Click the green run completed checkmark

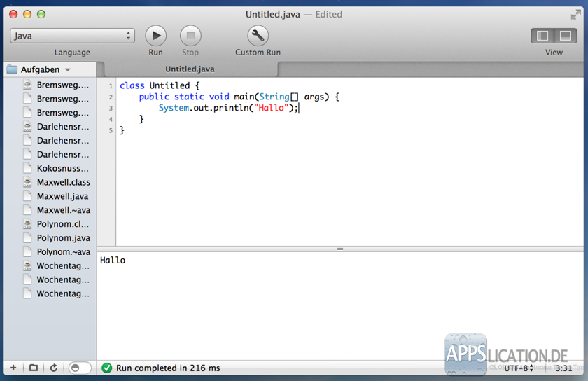pos(107,368)
